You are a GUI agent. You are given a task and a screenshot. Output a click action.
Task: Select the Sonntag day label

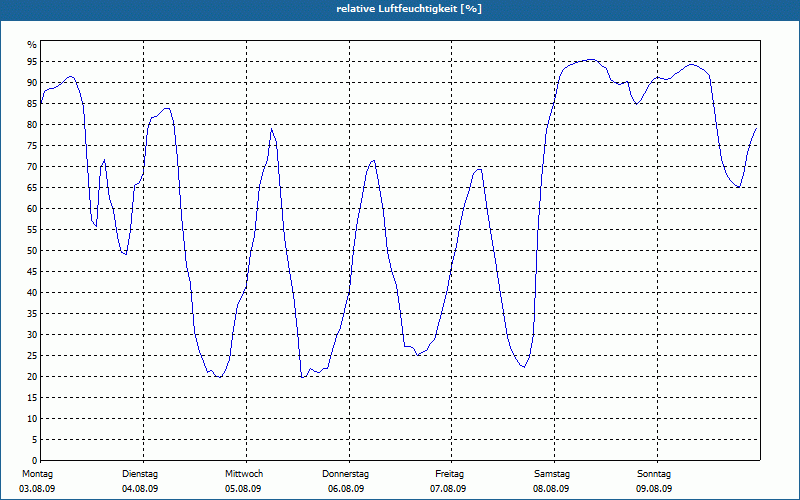(x=654, y=474)
